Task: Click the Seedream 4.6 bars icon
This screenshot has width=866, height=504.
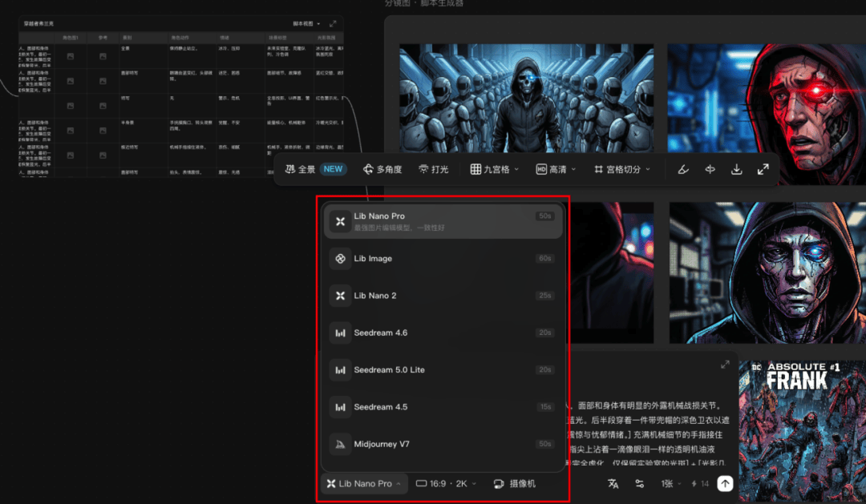Action: (340, 333)
